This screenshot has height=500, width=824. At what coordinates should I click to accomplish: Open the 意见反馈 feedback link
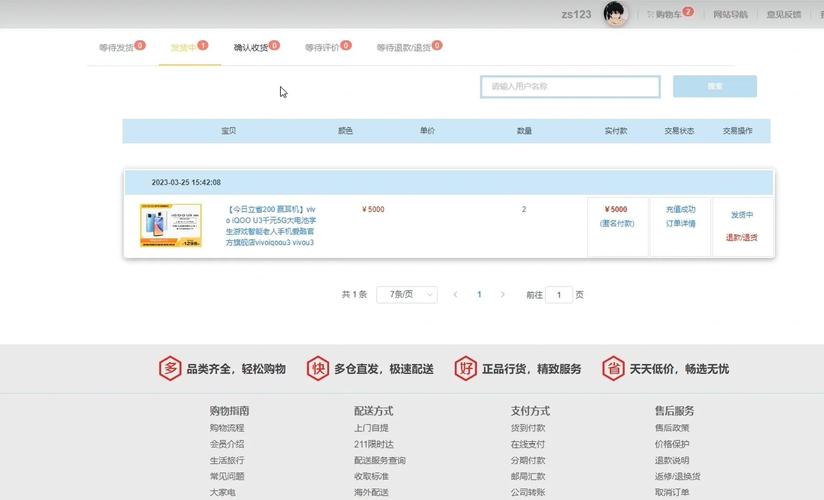click(x=784, y=14)
